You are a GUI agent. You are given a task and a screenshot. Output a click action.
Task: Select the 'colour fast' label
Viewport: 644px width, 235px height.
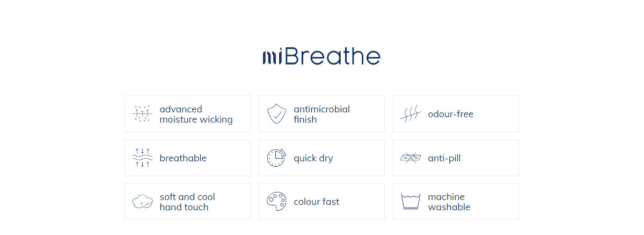point(316,202)
